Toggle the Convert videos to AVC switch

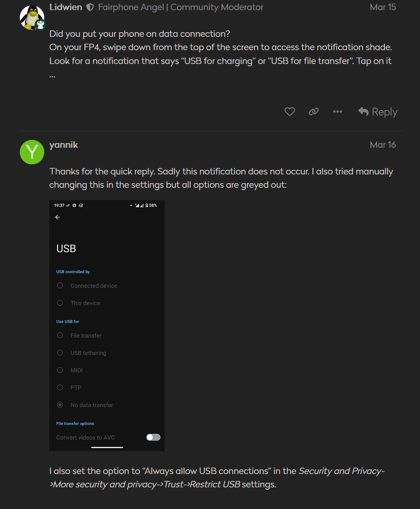coord(153,437)
